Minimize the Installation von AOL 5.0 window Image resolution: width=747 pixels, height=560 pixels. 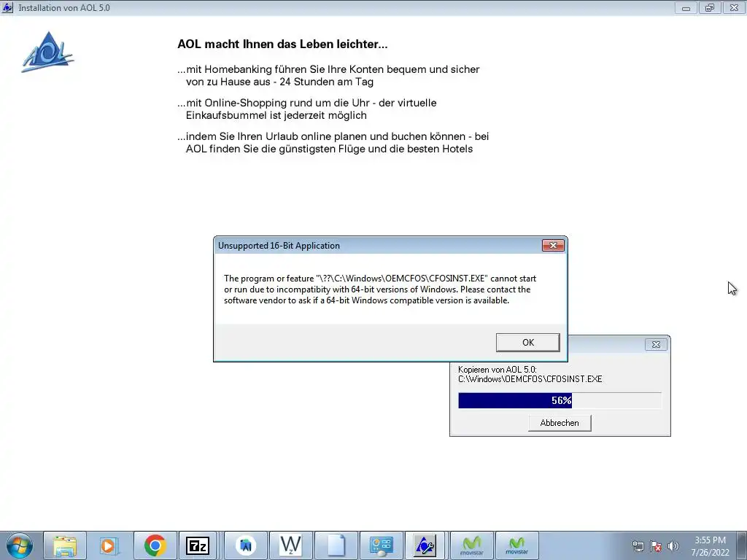[686, 8]
